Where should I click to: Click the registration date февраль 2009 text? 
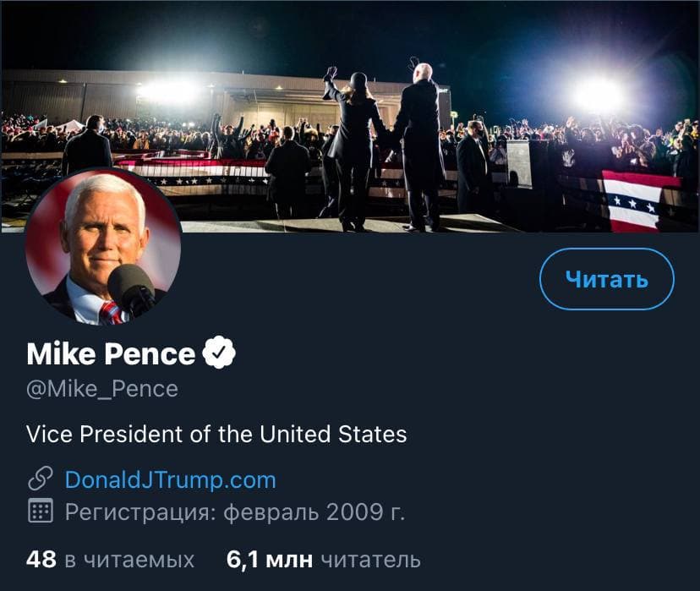[314, 512]
